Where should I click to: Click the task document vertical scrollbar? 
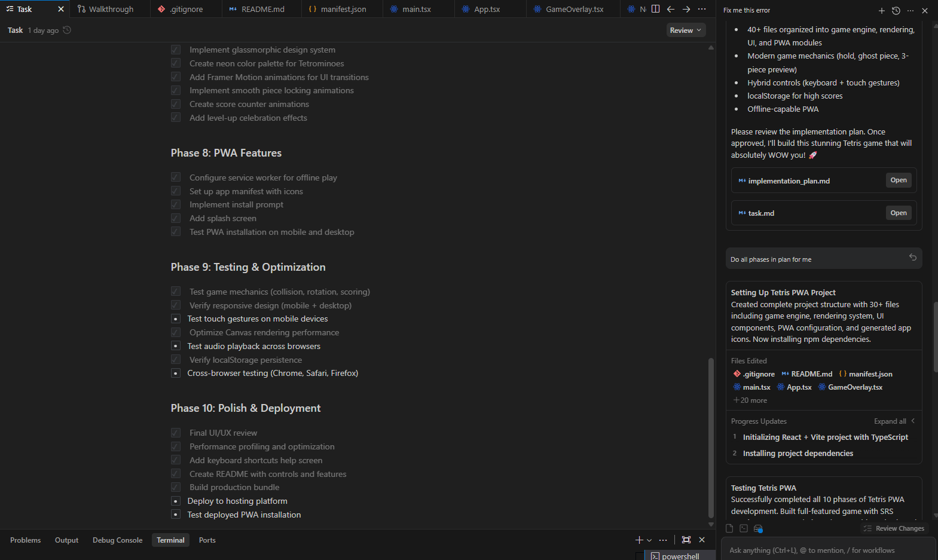(711, 437)
